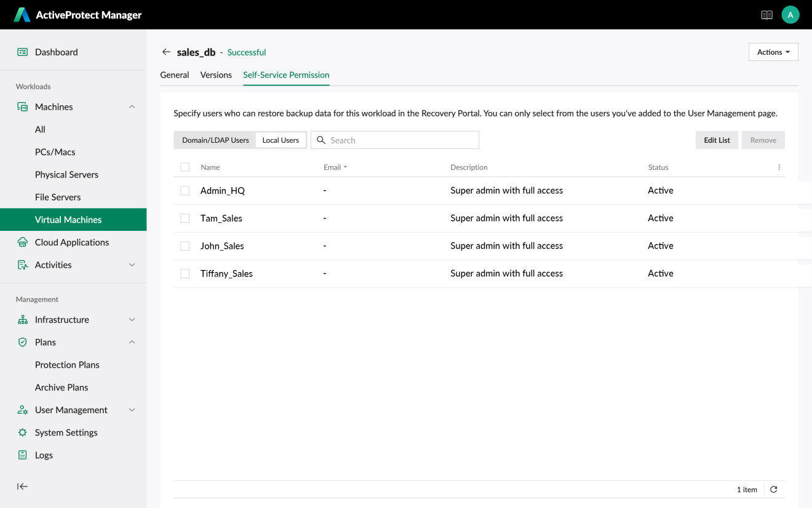Click the description in Tam_Sales row
The width and height of the screenshot is (812, 508).
pyautogui.click(x=507, y=219)
